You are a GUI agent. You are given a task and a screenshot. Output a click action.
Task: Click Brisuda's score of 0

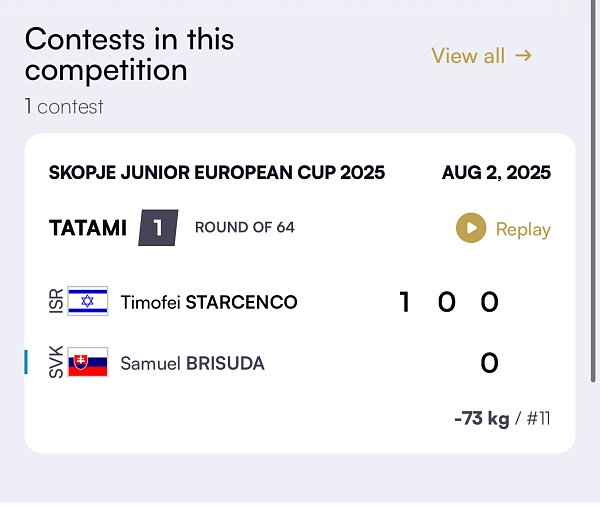489,363
